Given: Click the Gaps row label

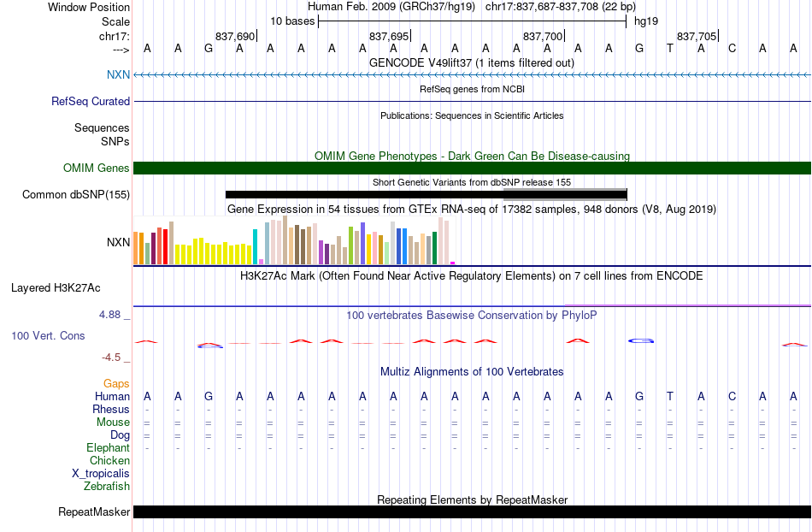Looking at the screenshot, I should (116, 383).
